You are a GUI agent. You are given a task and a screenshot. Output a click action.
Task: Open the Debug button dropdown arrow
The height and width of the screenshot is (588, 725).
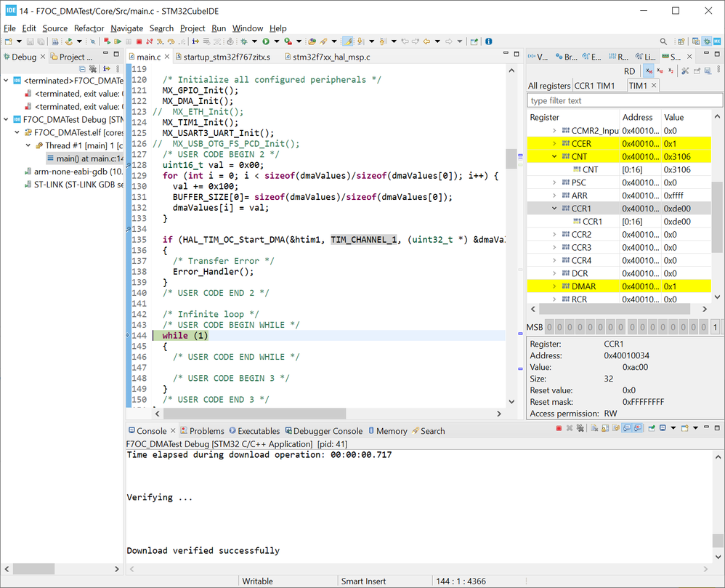point(254,41)
